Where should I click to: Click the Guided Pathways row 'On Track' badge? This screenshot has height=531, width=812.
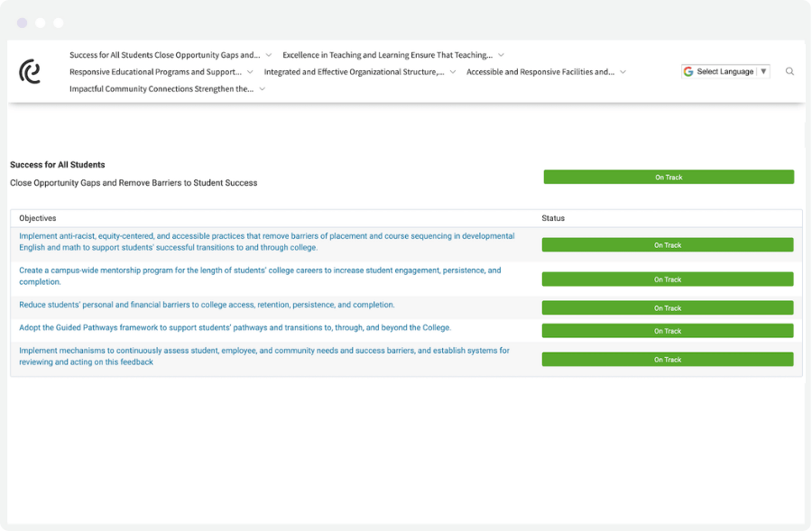(668, 331)
